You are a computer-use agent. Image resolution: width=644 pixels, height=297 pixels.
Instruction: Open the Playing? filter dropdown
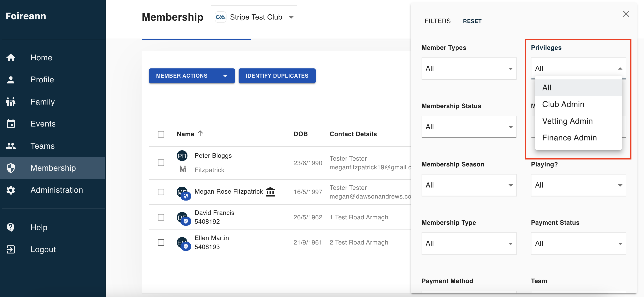578,185
